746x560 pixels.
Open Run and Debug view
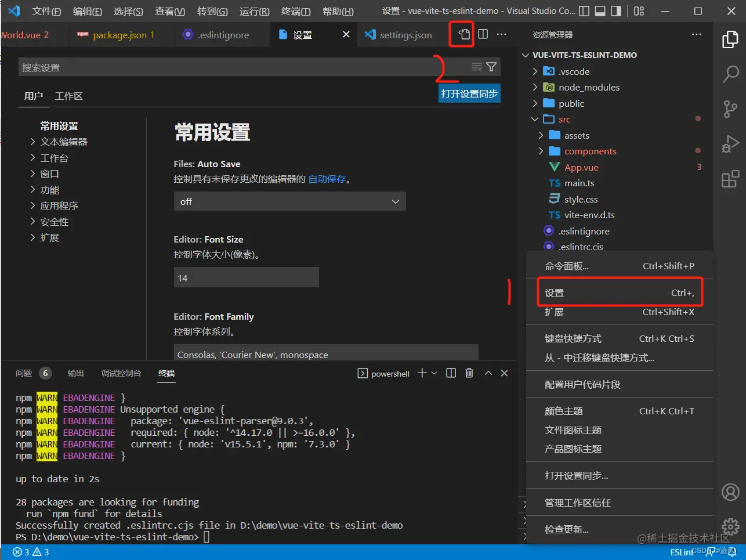point(730,143)
